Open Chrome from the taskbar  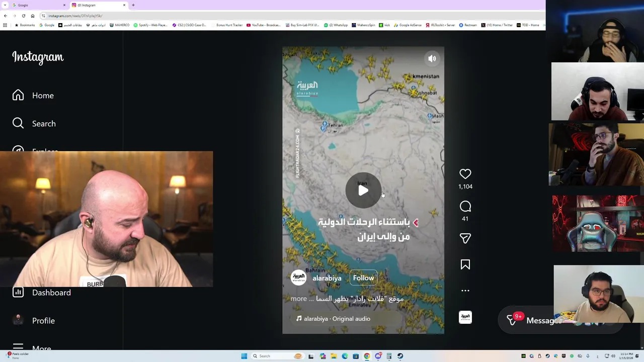[367, 356]
